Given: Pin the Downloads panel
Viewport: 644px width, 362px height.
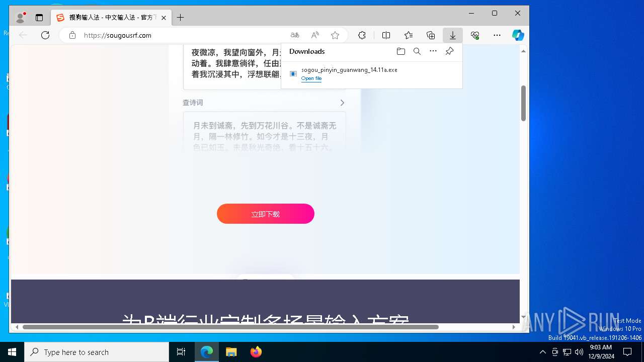Looking at the screenshot, I should click(449, 51).
